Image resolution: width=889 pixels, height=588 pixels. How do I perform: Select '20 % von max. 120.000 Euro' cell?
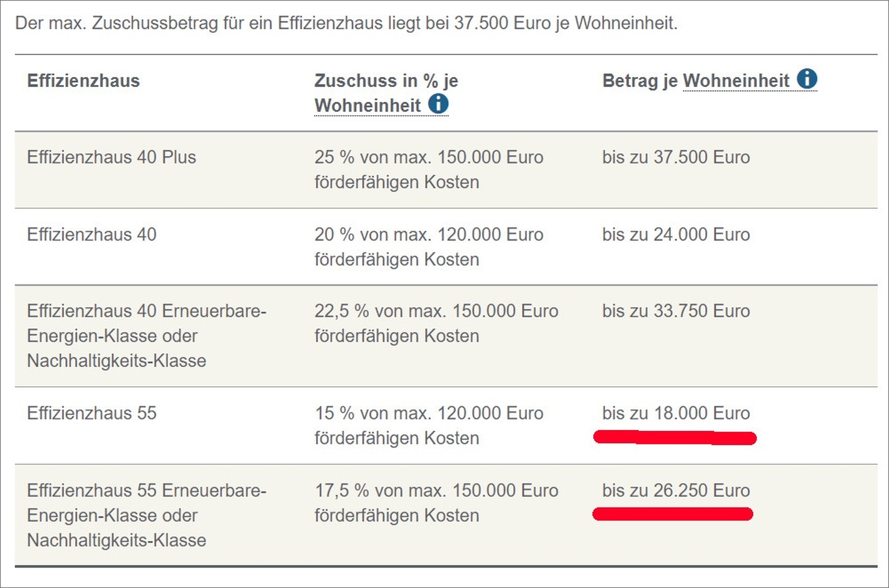coord(429,247)
